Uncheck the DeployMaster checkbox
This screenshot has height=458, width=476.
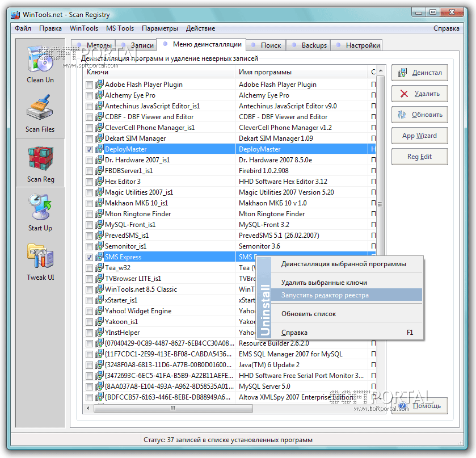point(89,149)
